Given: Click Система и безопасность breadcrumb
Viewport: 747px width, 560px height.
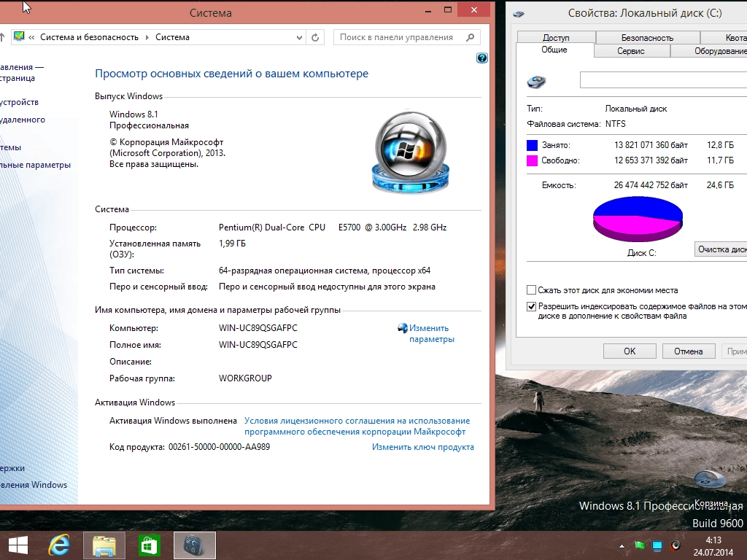Looking at the screenshot, I should click(89, 37).
